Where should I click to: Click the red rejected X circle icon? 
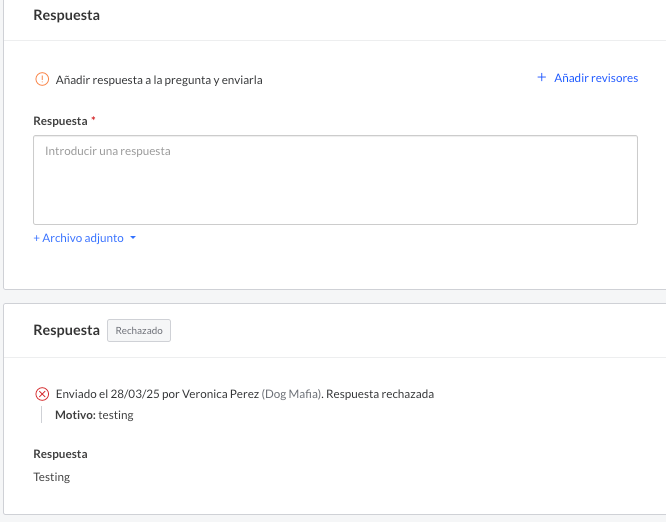click(42, 394)
